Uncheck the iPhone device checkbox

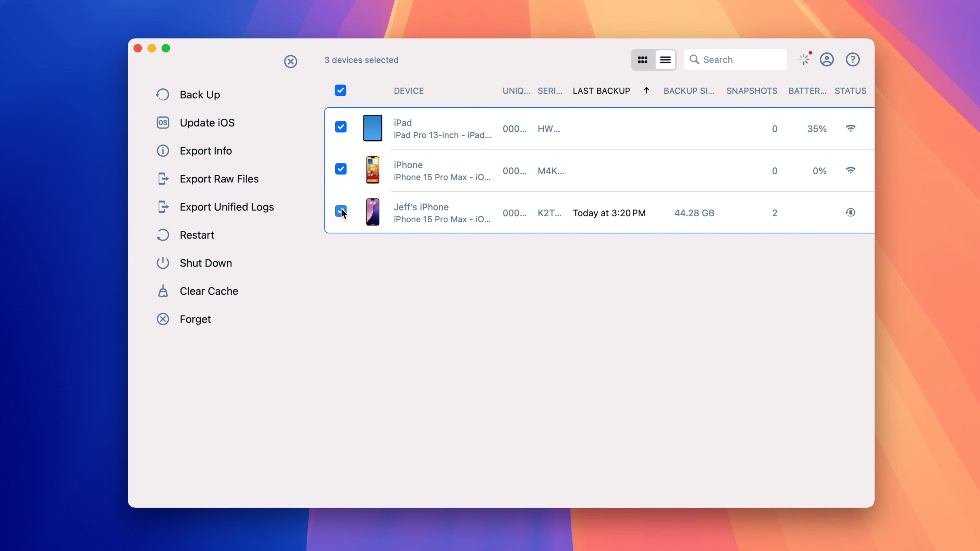click(340, 169)
